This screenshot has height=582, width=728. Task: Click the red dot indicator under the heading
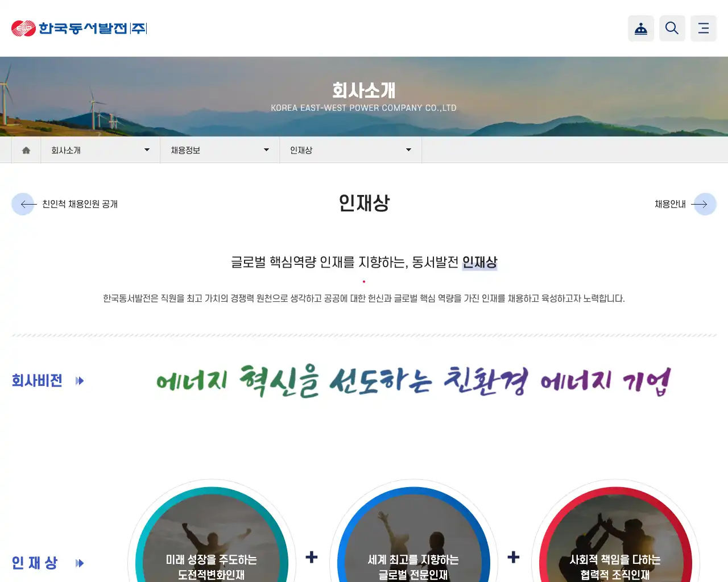tap(364, 281)
